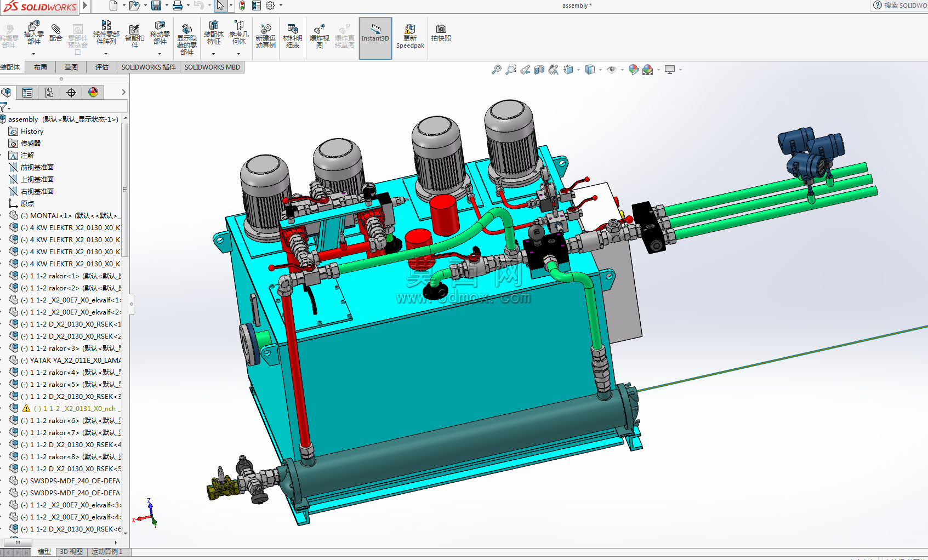Open the ConfigurationManager tab icon

[x=49, y=93]
